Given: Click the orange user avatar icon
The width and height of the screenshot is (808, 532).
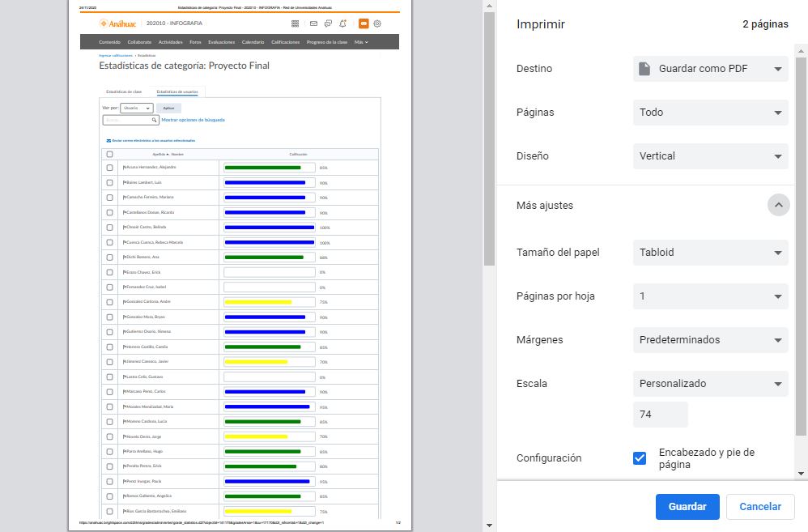Looking at the screenshot, I should pos(364,23).
